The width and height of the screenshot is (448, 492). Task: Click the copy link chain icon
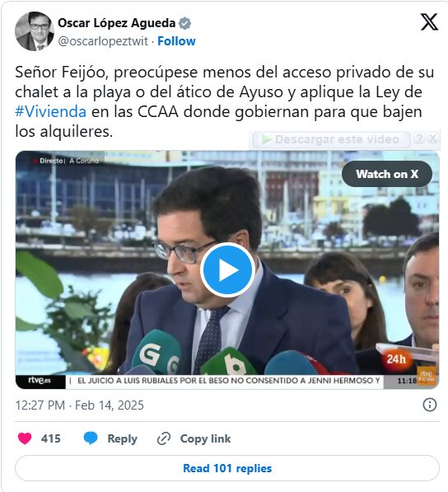(x=164, y=438)
